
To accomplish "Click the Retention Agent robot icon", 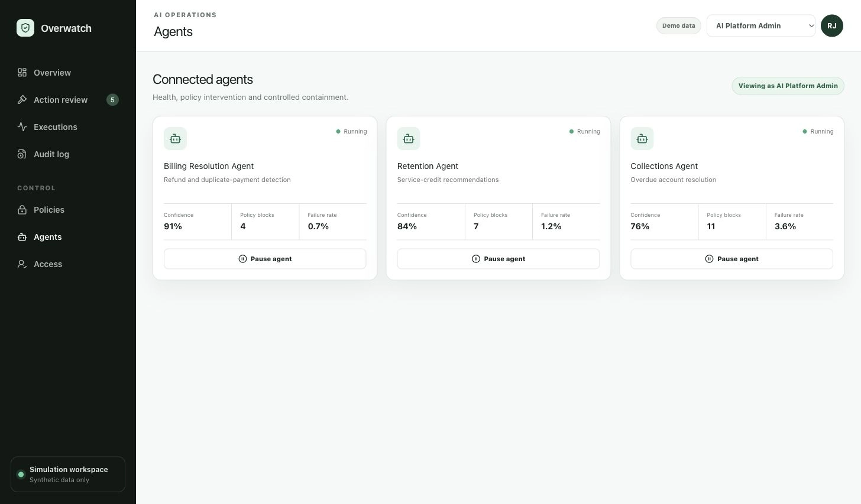I will pyautogui.click(x=409, y=139).
